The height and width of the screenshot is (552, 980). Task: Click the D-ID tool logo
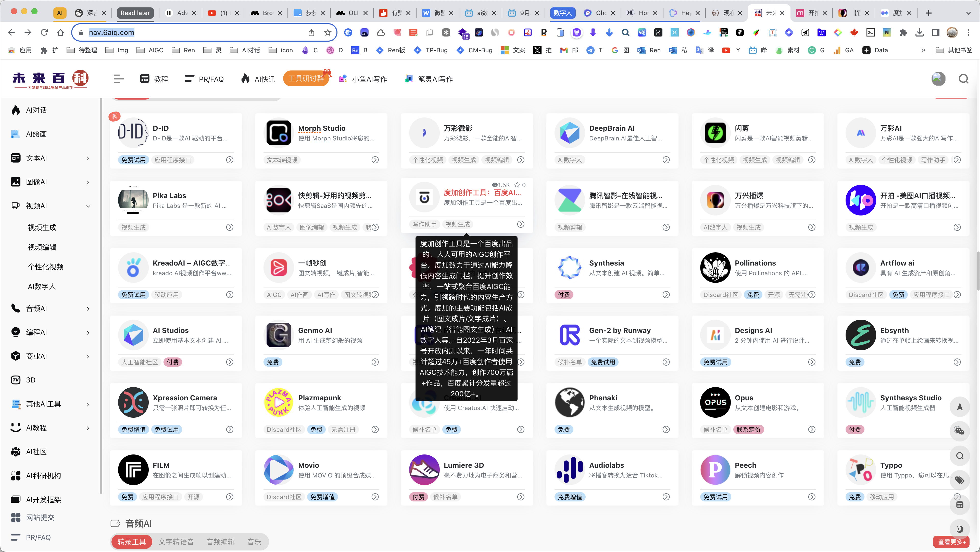pos(133,133)
